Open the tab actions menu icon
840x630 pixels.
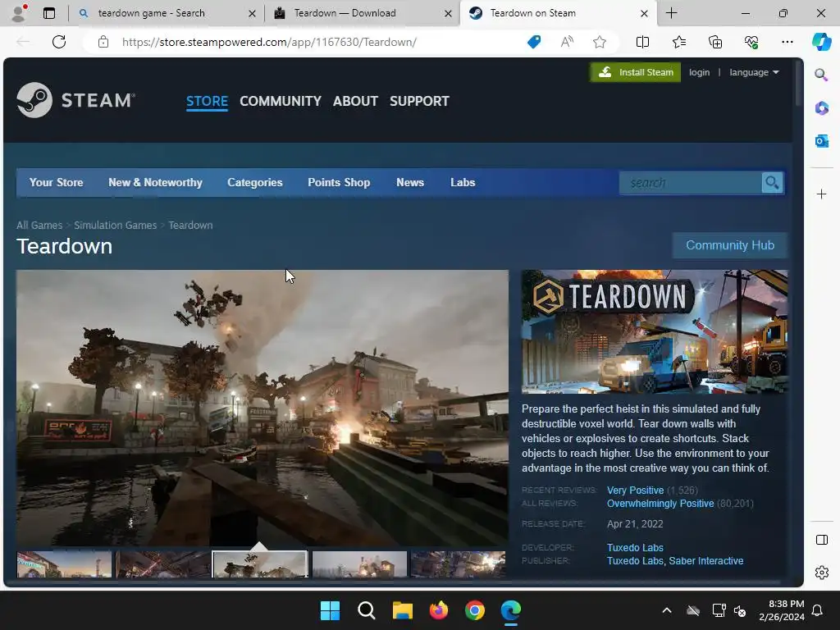tap(48, 13)
